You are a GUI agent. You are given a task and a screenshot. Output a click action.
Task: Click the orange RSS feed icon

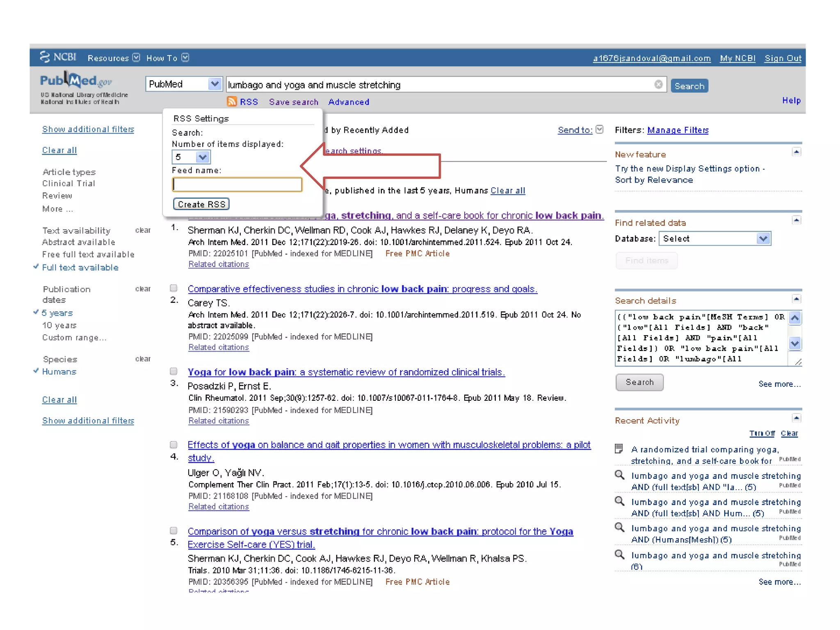232,101
